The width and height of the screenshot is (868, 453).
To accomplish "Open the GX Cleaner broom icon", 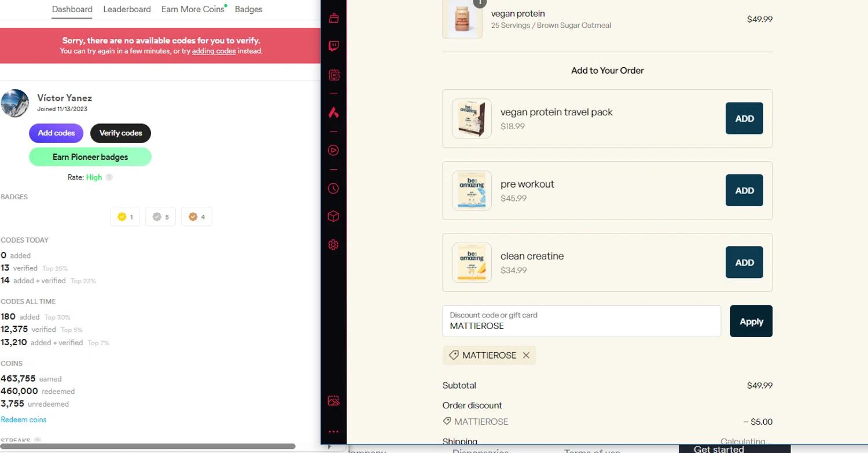I will (333, 18).
